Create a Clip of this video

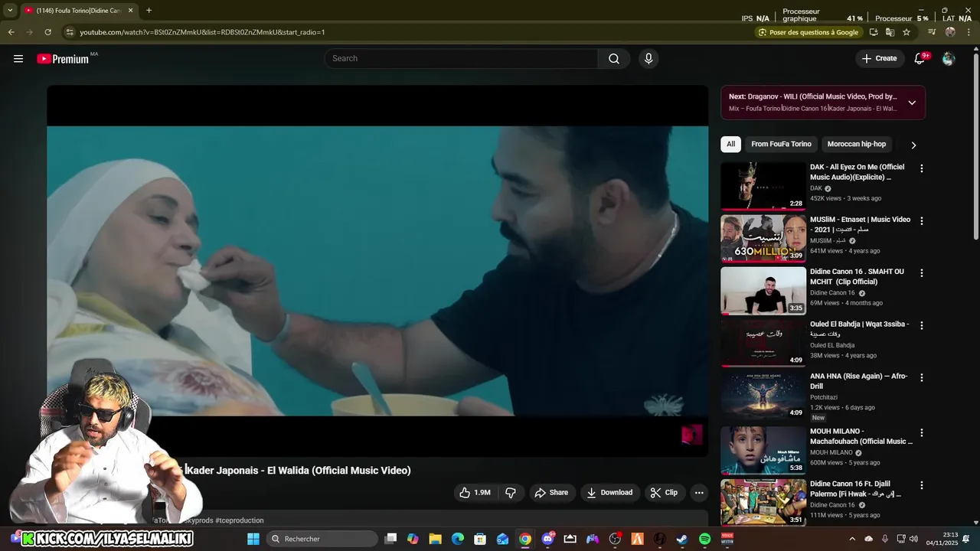pyautogui.click(x=664, y=493)
